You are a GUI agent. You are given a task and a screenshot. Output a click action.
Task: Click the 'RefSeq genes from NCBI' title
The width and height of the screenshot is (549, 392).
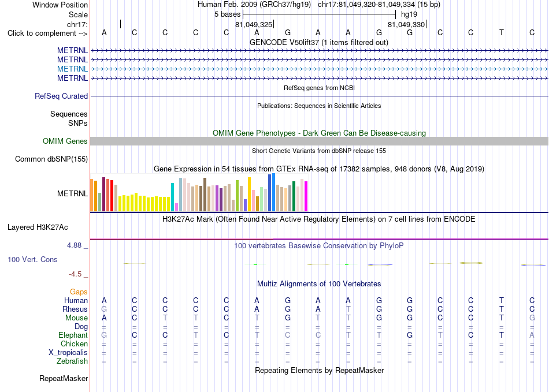click(319, 88)
